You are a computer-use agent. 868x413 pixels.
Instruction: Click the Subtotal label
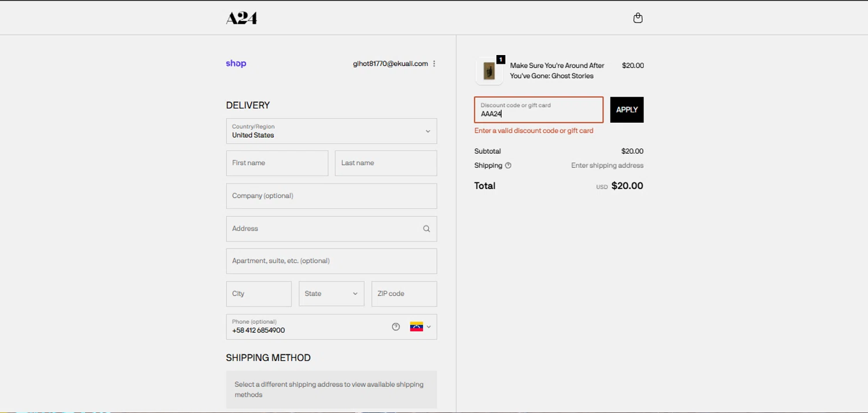(488, 151)
